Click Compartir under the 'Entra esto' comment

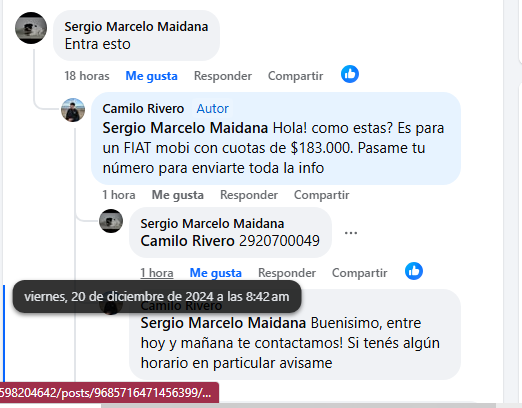[295, 76]
